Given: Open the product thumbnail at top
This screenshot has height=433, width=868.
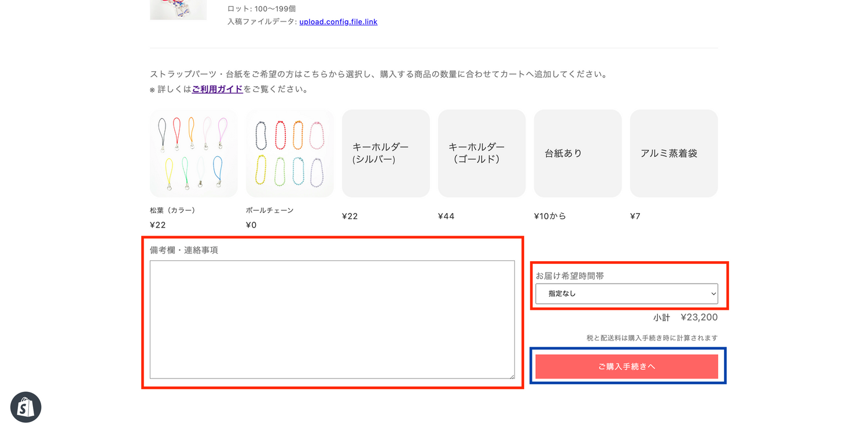Looking at the screenshot, I should point(178,10).
